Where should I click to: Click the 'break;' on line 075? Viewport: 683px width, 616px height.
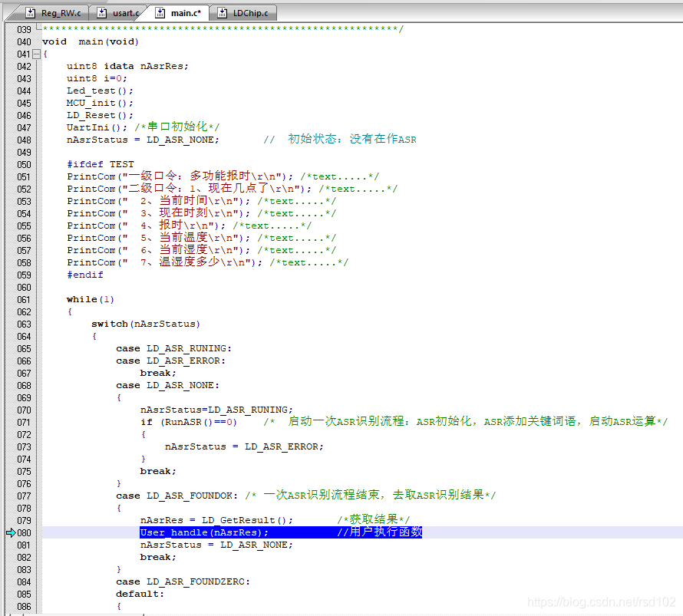[158, 472]
